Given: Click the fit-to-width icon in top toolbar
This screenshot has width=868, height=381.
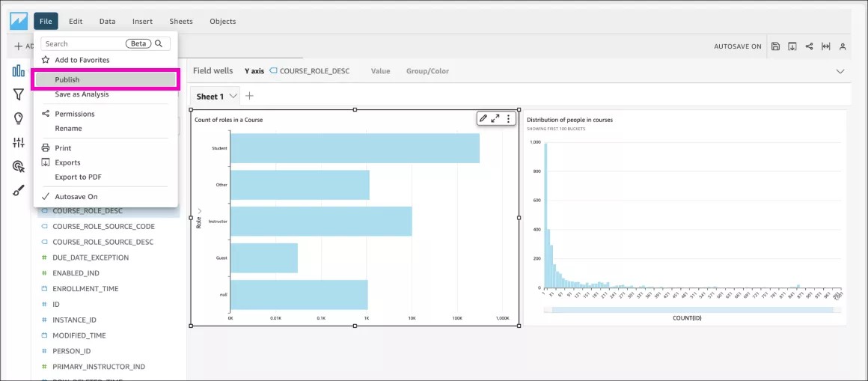Looking at the screenshot, I should (x=826, y=46).
